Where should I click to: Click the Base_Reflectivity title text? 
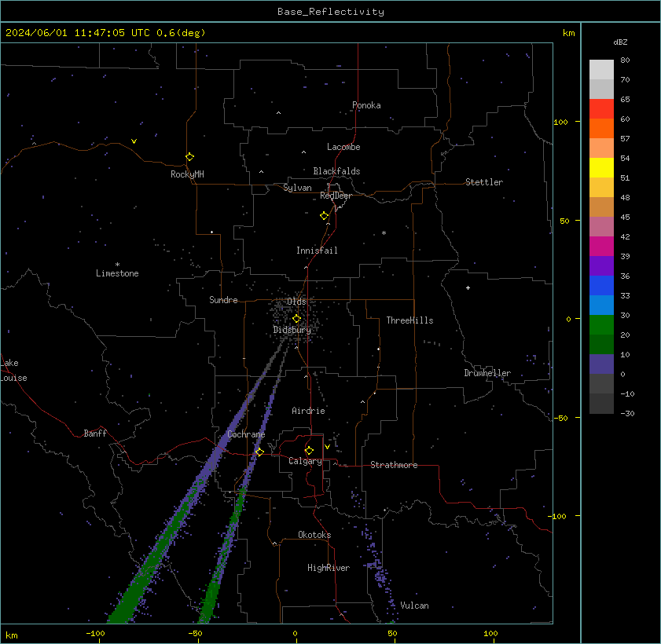[330, 12]
